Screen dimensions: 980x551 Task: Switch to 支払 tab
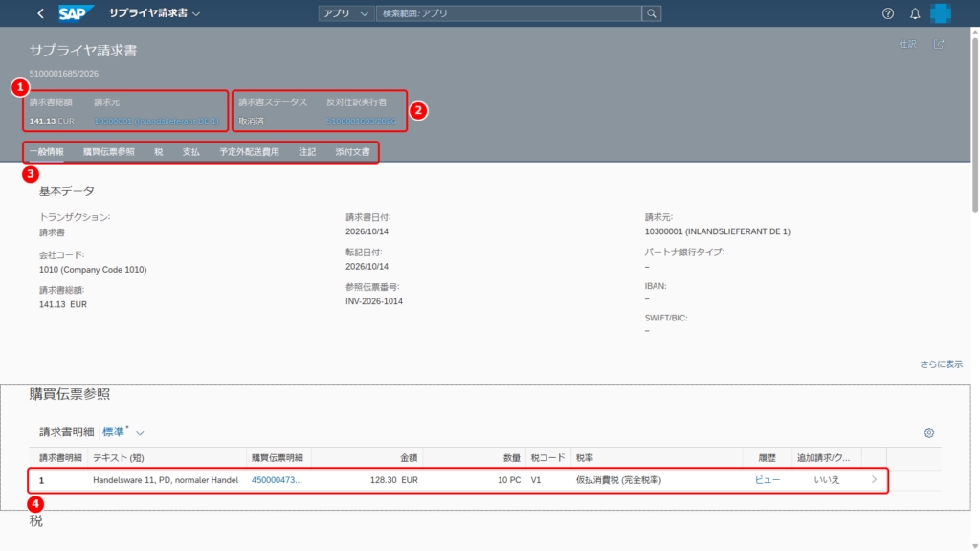coord(190,152)
